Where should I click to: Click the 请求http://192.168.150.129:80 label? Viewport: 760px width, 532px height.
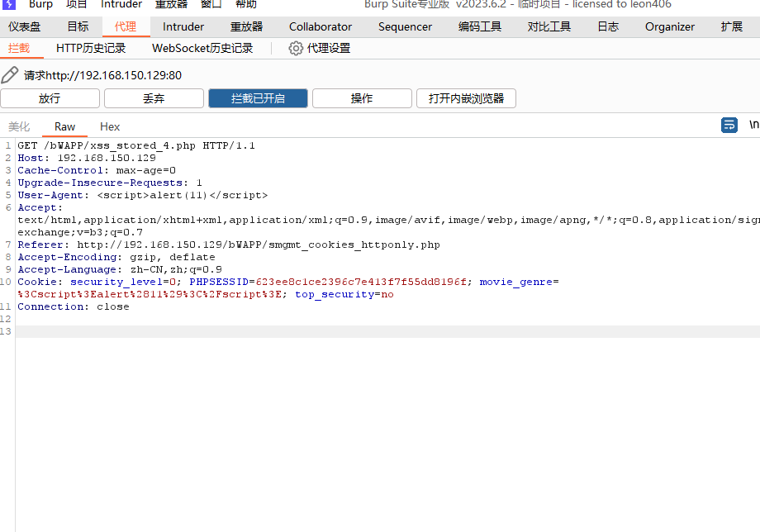pos(102,75)
